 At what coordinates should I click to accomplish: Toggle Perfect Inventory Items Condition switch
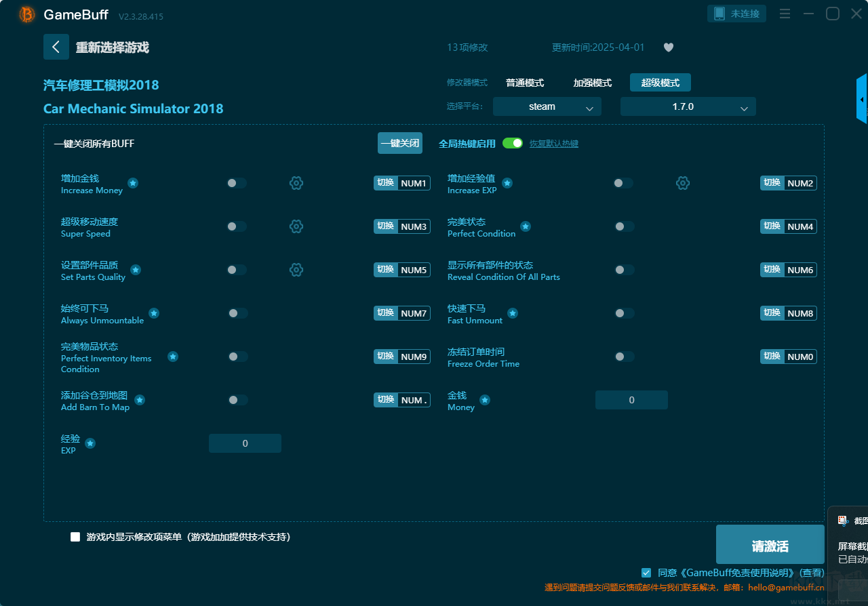click(238, 357)
